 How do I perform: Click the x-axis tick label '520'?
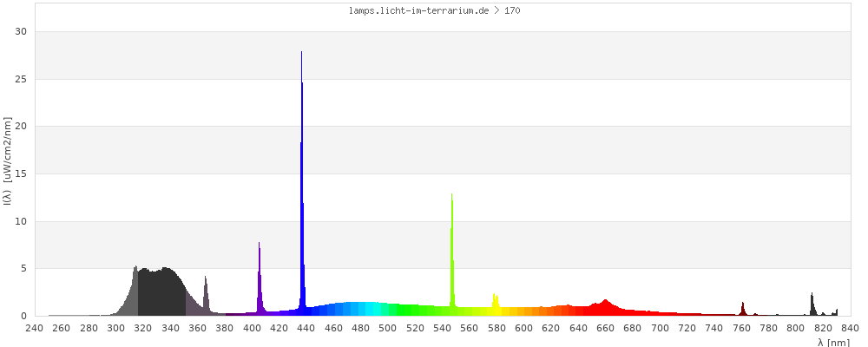(415, 328)
